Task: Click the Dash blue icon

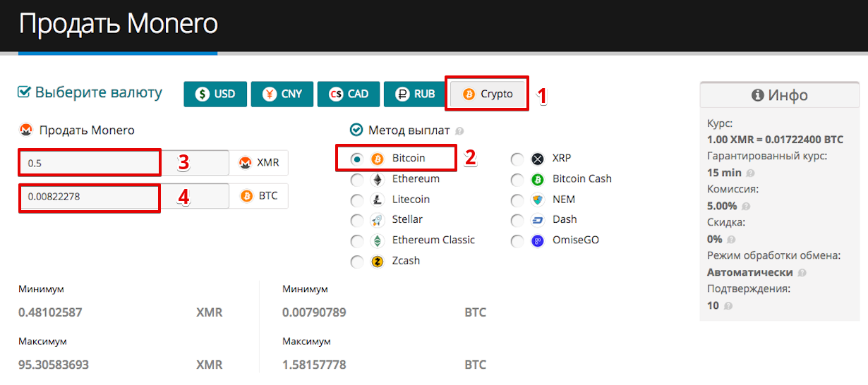Action: coord(538,220)
